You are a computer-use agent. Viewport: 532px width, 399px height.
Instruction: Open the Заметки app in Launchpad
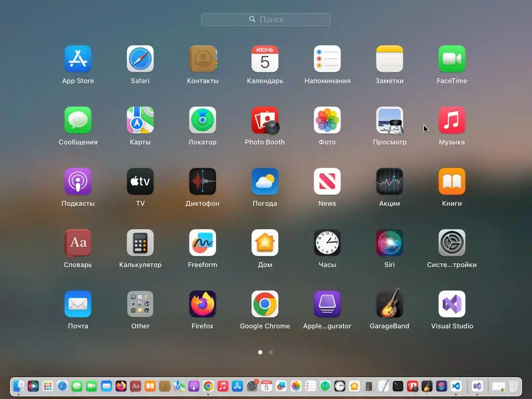point(390,59)
